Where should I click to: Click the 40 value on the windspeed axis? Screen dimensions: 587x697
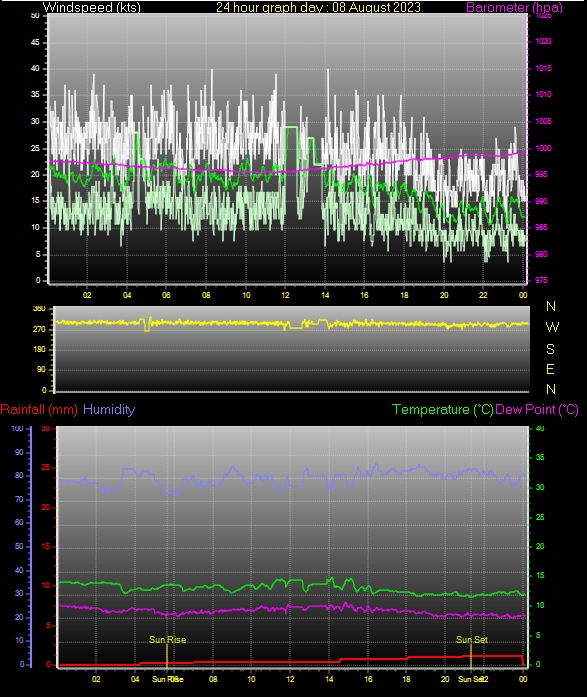point(35,68)
